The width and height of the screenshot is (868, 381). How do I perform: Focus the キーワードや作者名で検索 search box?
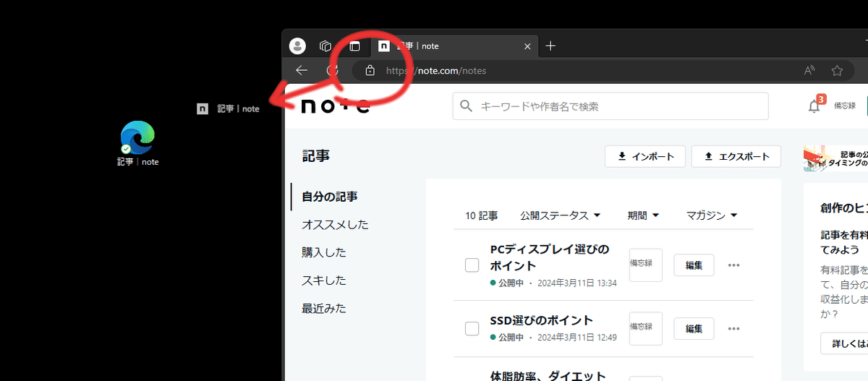click(x=610, y=106)
